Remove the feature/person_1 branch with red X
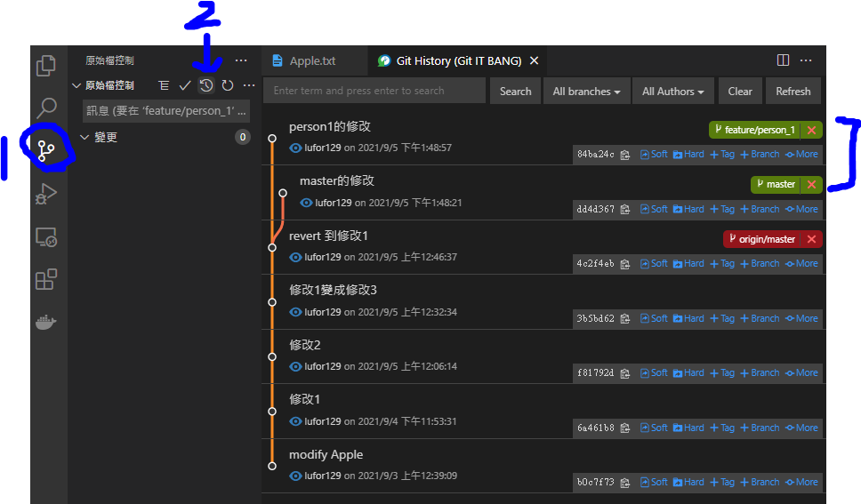861x504 pixels. 811,130
